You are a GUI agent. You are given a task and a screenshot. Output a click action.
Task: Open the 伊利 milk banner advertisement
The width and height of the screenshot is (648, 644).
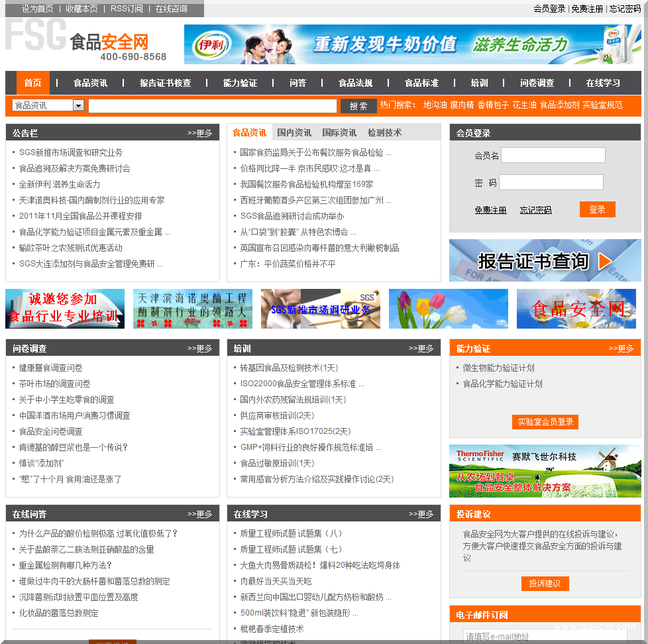click(x=412, y=44)
